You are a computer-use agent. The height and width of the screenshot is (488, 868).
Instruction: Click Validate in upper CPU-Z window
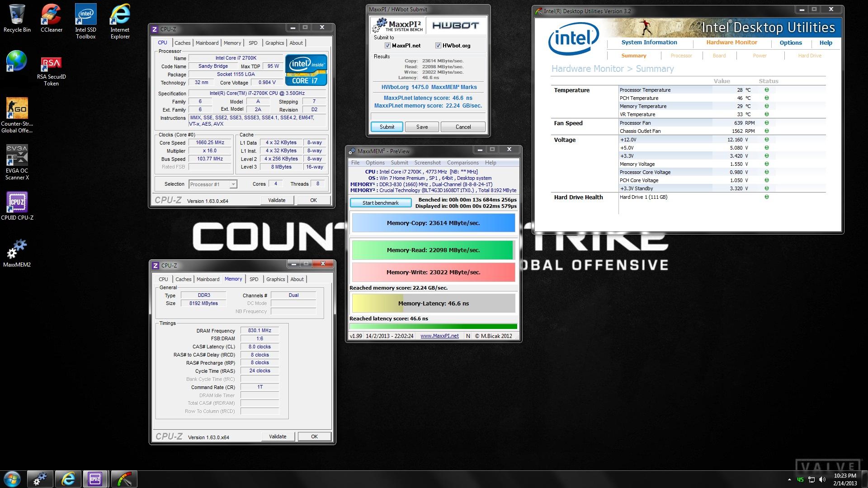click(x=277, y=200)
